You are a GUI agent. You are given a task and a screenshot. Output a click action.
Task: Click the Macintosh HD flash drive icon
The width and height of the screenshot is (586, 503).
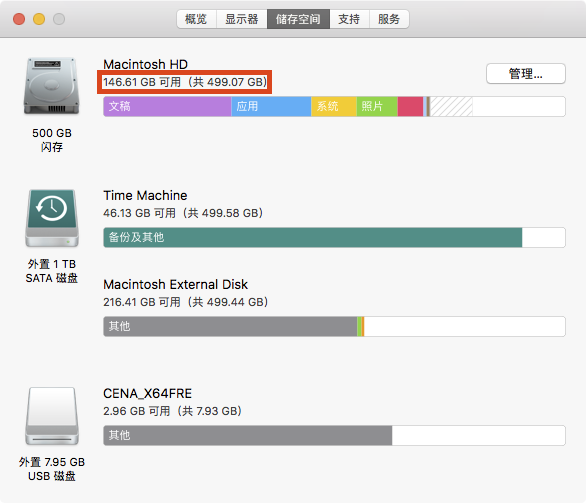point(52,86)
